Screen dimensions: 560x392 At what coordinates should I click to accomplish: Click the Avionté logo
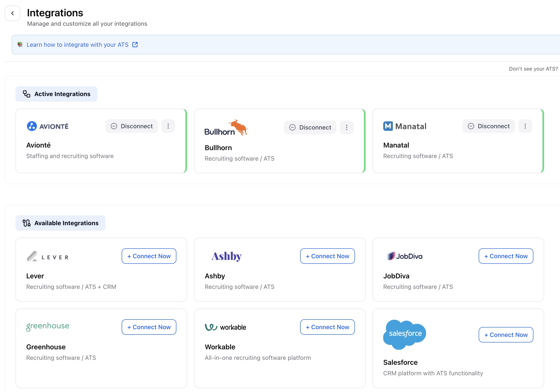[x=48, y=126]
